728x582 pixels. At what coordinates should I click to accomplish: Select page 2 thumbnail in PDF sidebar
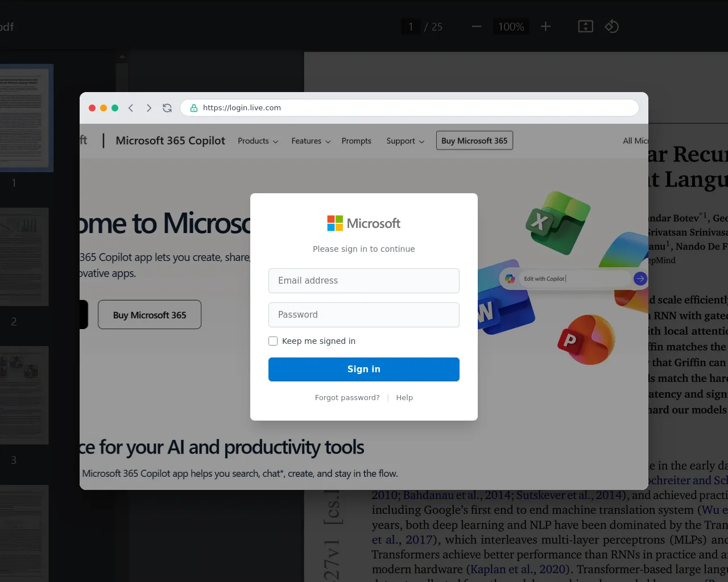click(24, 257)
